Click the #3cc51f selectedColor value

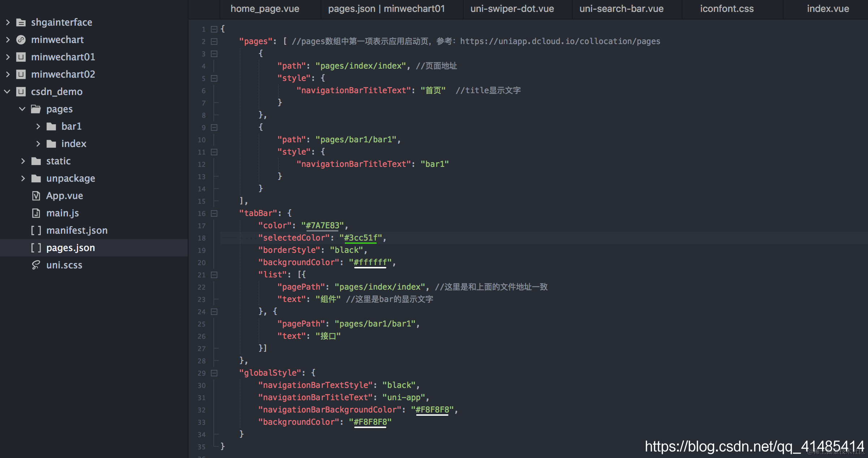point(360,238)
